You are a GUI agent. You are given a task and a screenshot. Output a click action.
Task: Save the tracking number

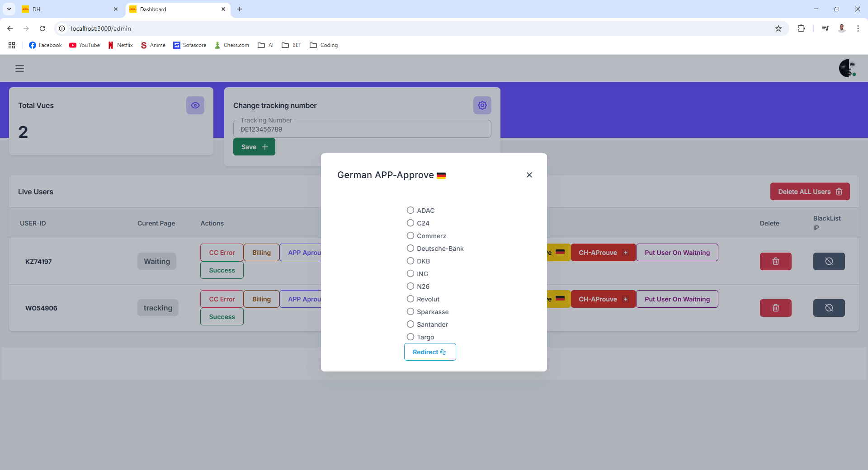coord(254,147)
